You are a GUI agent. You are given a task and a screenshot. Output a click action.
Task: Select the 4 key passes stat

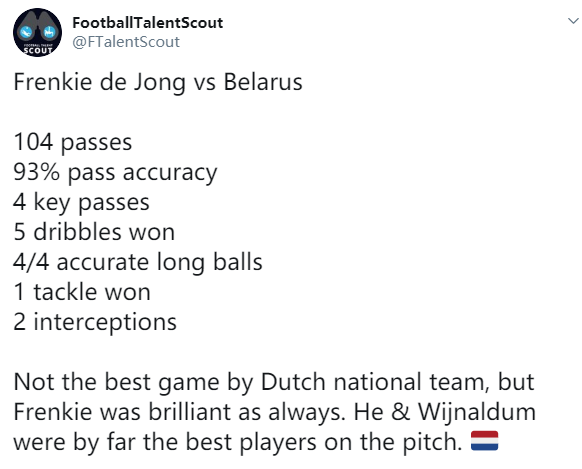81,203
